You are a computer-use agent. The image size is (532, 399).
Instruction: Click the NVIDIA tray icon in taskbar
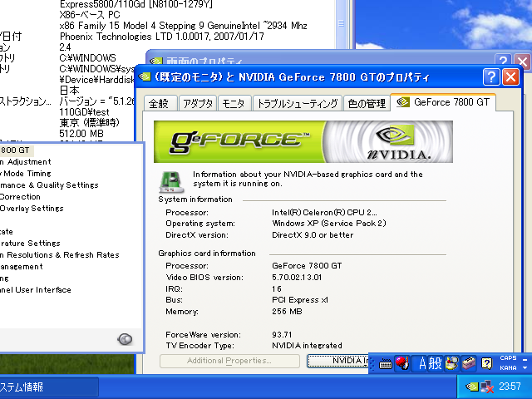471,387
